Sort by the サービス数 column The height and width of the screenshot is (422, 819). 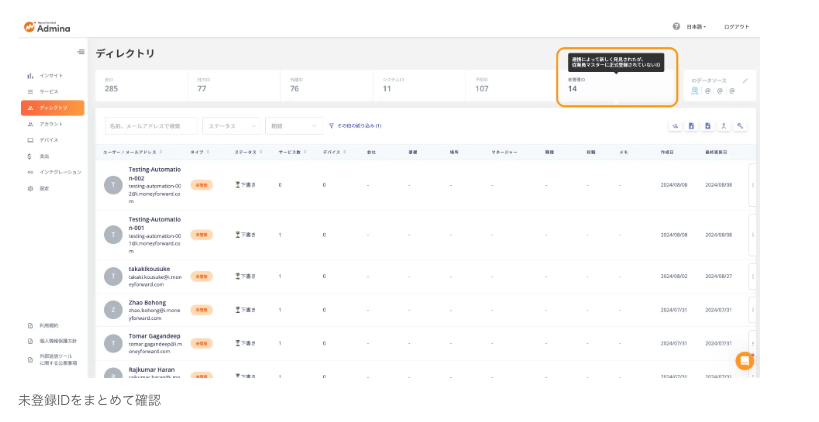coord(292,152)
